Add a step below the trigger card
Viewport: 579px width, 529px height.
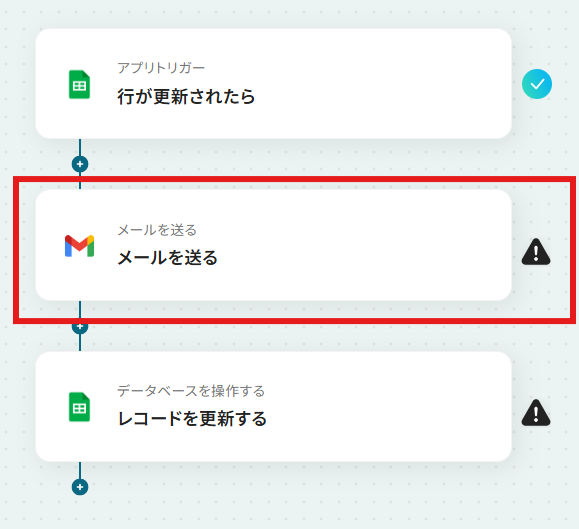(80, 164)
